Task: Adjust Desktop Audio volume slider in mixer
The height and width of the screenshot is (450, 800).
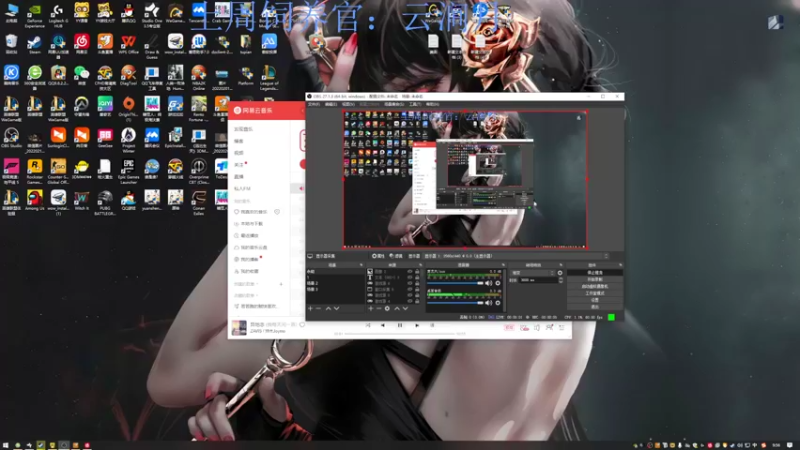Action: 455,303
